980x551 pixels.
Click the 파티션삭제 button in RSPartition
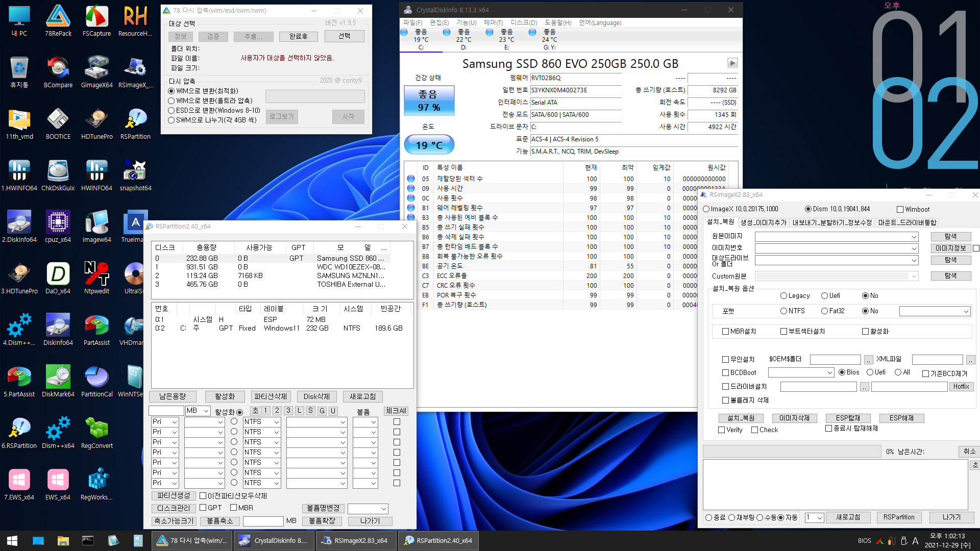point(271,396)
